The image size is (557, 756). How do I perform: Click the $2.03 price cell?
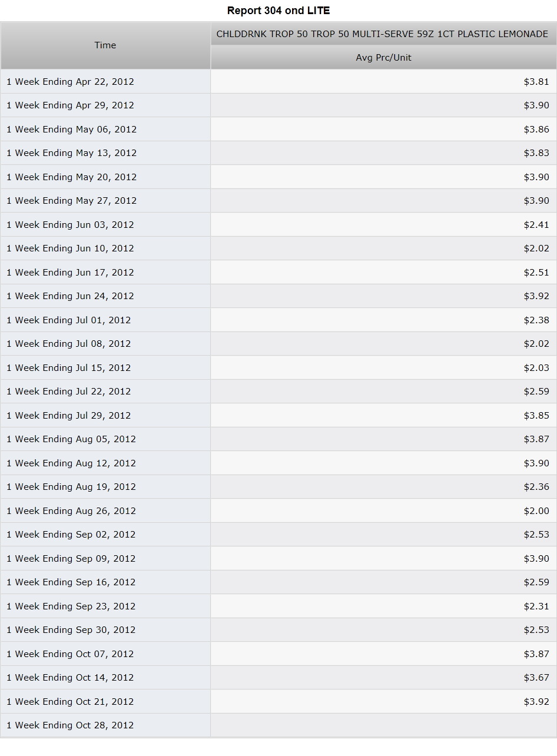pyautogui.click(x=383, y=368)
